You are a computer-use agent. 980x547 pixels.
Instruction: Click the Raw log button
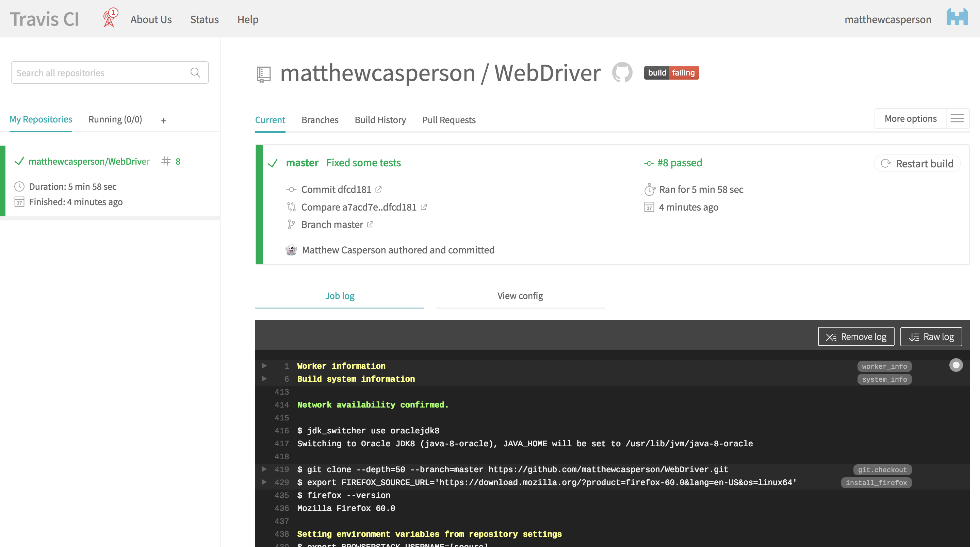pos(931,337)
